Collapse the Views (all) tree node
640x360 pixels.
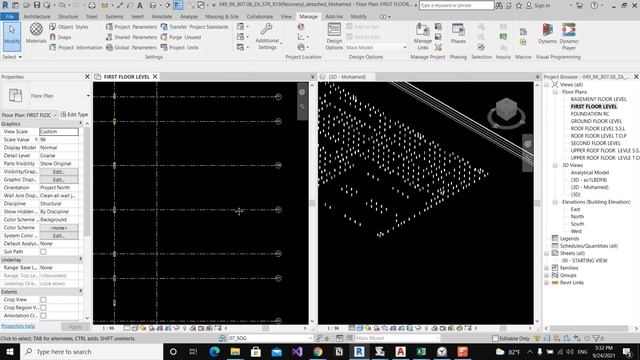pyautogui.click(x=547, y=84)
